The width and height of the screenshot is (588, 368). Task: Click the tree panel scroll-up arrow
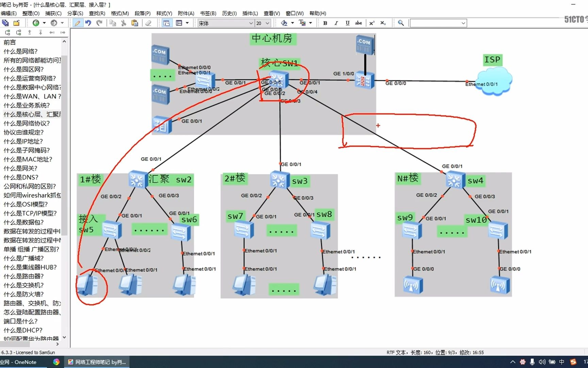coord(64,42)
